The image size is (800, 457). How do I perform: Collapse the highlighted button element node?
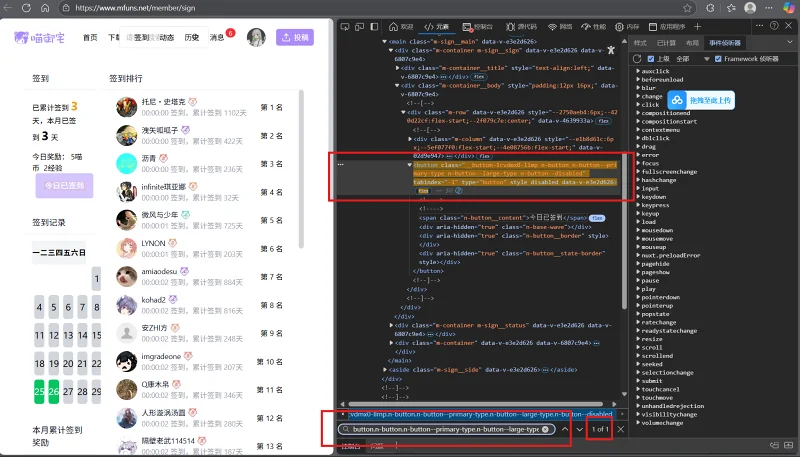click(409, 165)
